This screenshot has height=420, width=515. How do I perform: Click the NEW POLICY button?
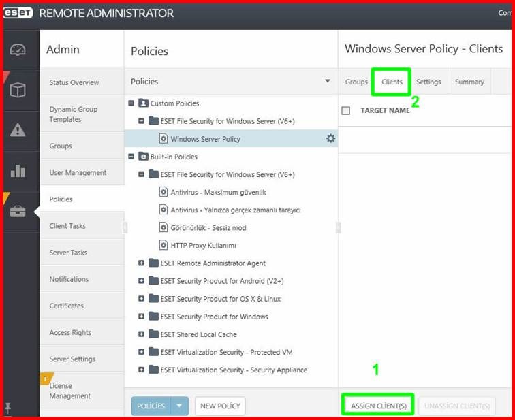click(x=220, y=406)
